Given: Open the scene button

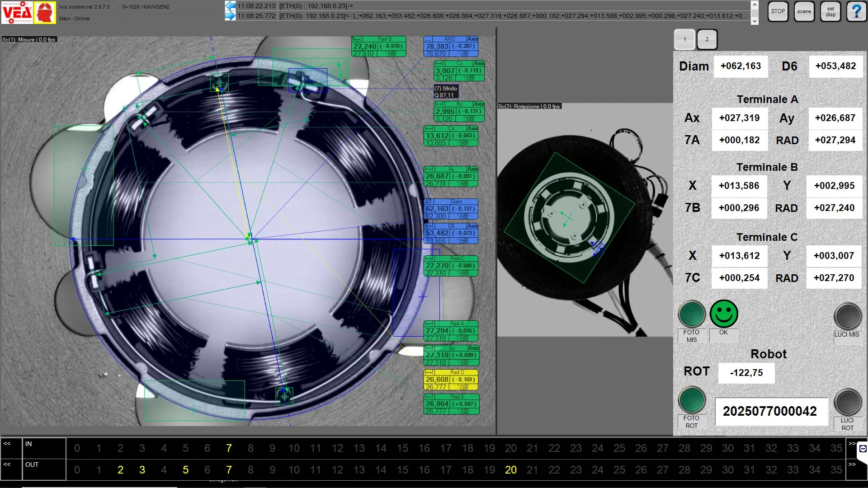Looking at the screenshot, I should click(x=804, y=12).
